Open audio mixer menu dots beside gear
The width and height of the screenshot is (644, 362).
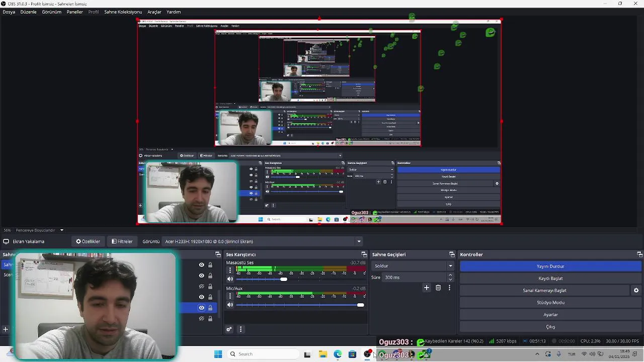(x=240, y=329)
